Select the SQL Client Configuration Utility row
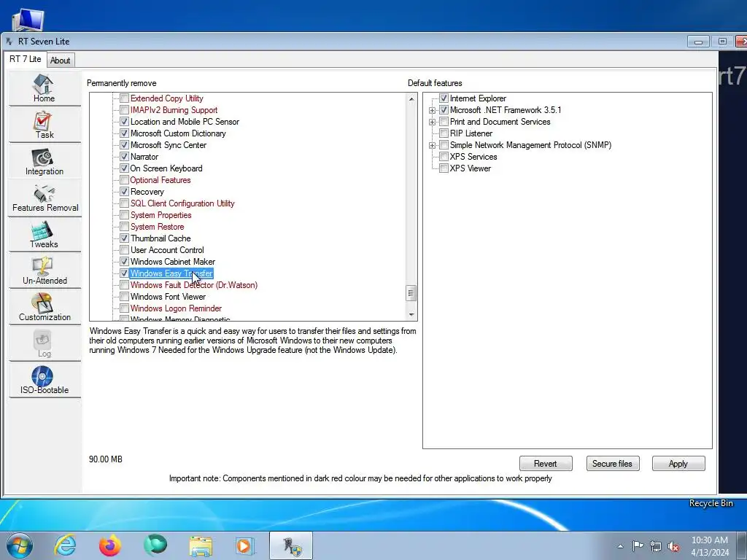This screenshot has width=747, height=560. coord(182,203)
